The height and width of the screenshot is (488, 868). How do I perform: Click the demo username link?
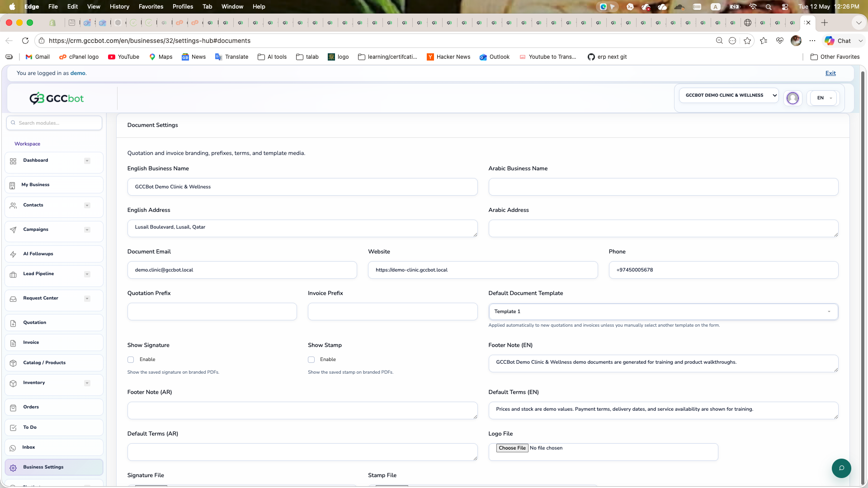click(78, 73)
